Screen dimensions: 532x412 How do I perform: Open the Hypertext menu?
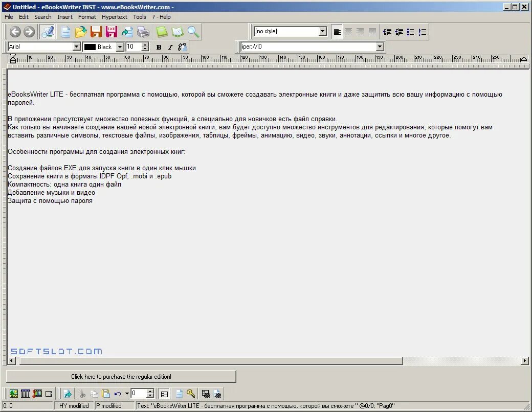click(115, 17)
